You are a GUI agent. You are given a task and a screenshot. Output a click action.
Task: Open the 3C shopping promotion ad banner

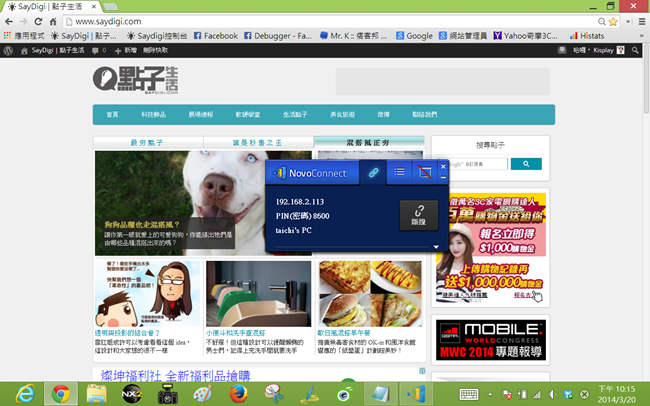click(x=491, y=248)
